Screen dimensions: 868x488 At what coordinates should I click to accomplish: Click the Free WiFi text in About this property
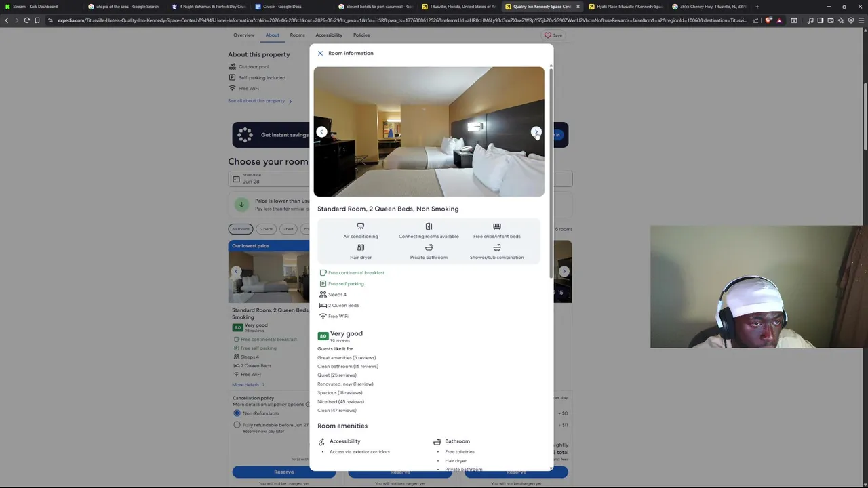tap(248, 88)
